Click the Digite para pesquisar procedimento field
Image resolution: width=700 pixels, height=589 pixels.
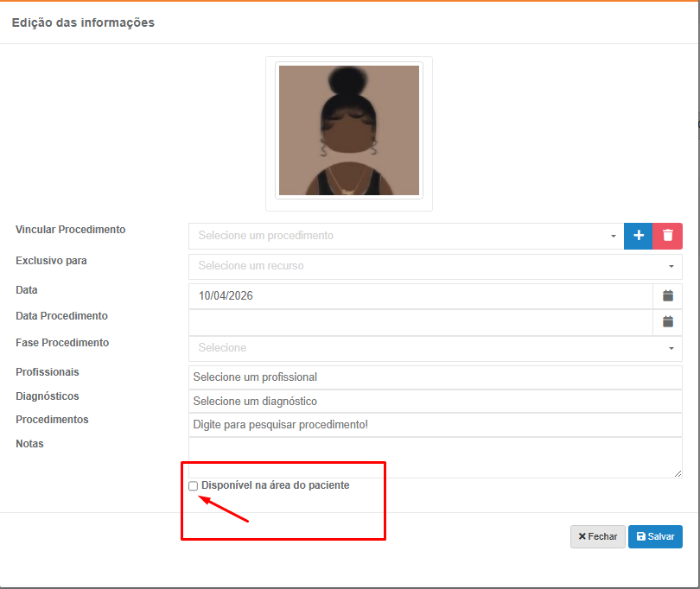point(435,425)
